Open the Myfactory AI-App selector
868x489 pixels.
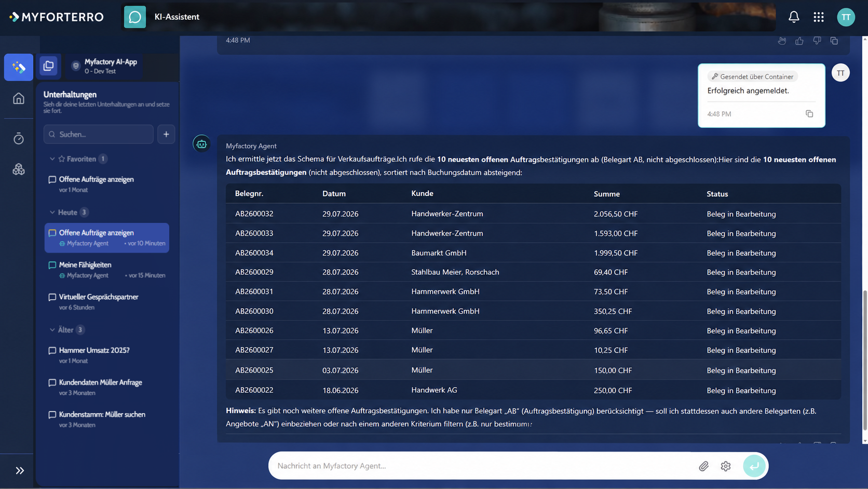tap(104, 66)
